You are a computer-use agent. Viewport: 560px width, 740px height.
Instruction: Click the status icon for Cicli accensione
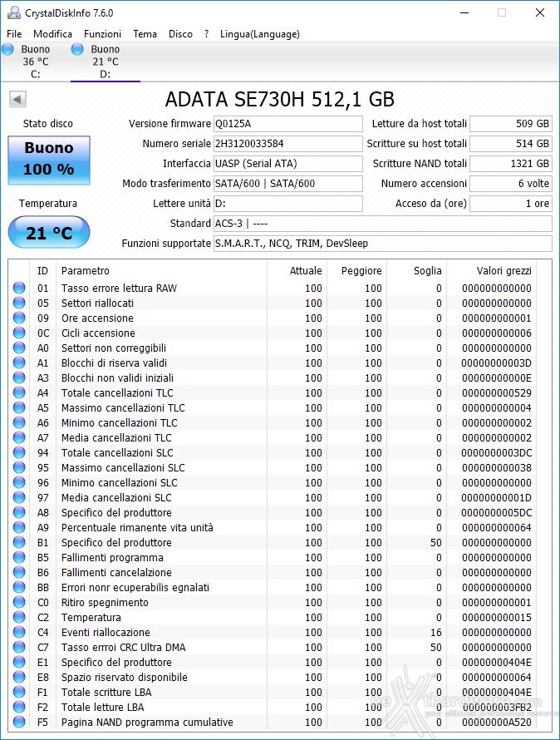[19, 333]
